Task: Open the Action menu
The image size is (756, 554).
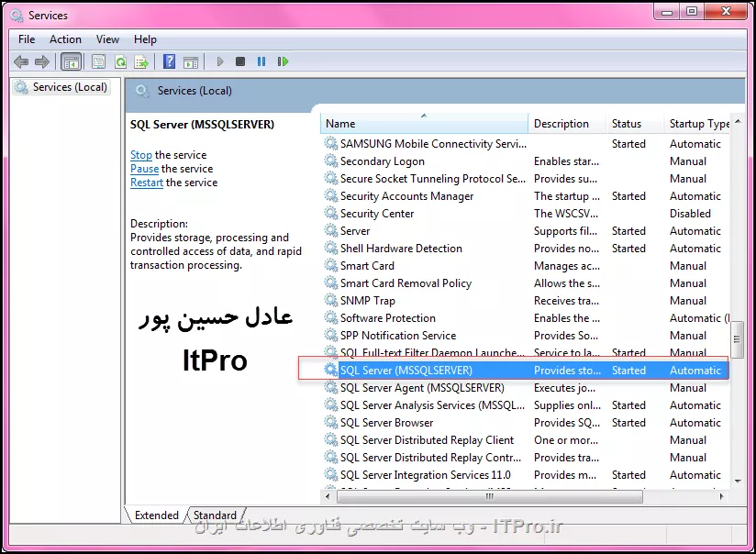Action: click(65, 39)
